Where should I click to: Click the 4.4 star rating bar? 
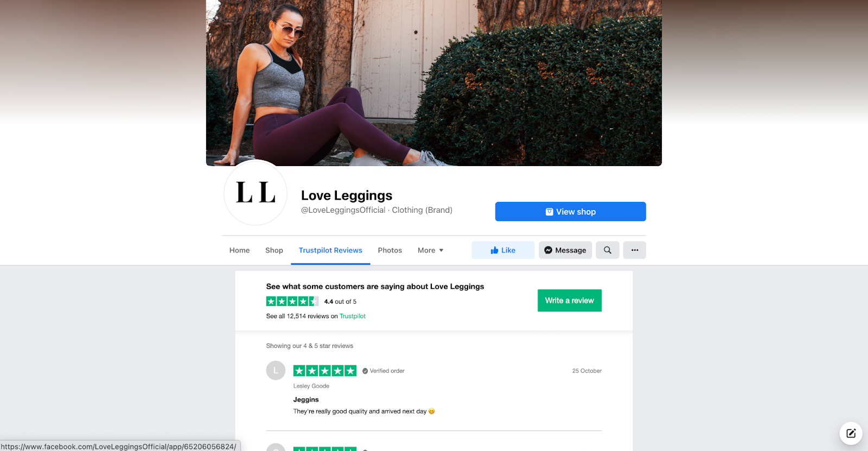[x=292, y=301]
